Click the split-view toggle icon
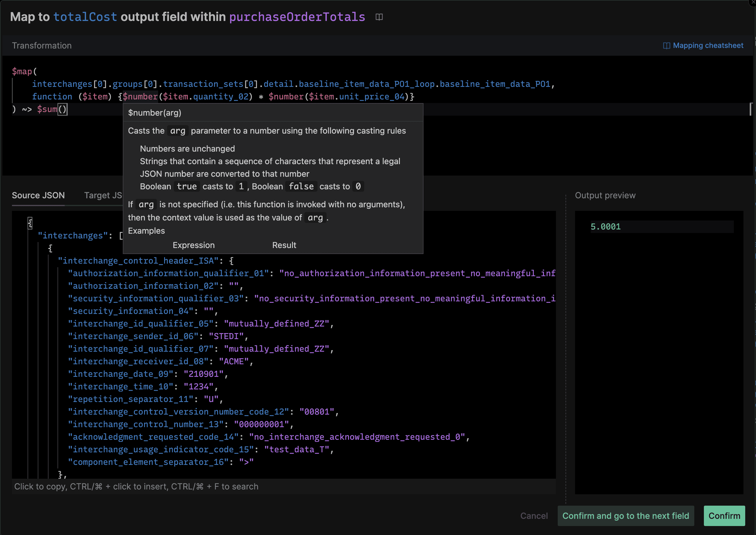This screenshot has width=756, height=535. pyautogui.click(x=379, y=17)
